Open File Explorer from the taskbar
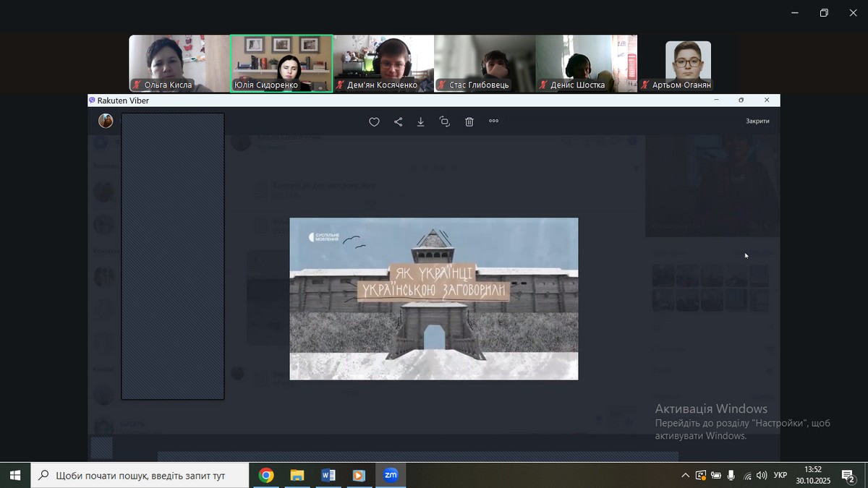This screenshot has width=868, height=488. [x=297, y=475]
